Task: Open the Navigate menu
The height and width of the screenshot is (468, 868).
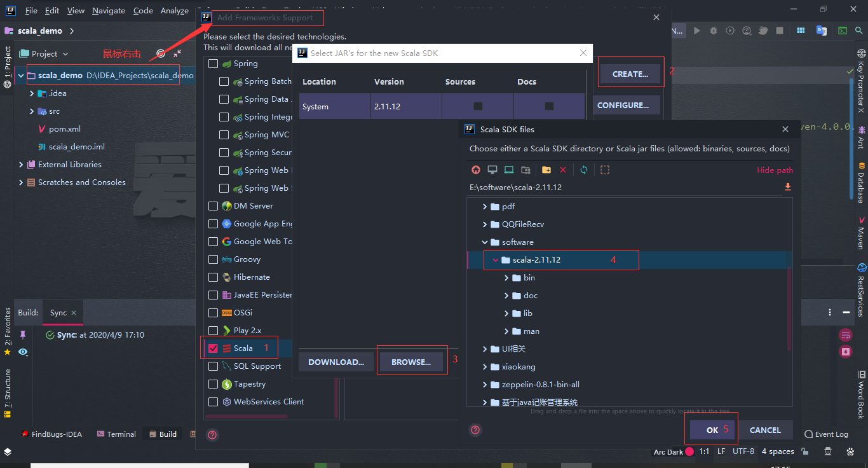Action: pyautogui.click(x=109, y=11)
